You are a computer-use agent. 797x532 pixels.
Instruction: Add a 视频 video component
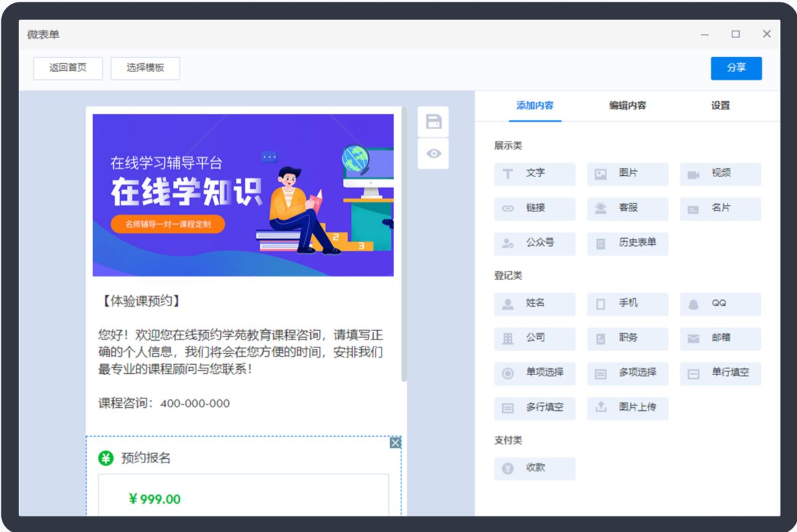click(720, 174)
